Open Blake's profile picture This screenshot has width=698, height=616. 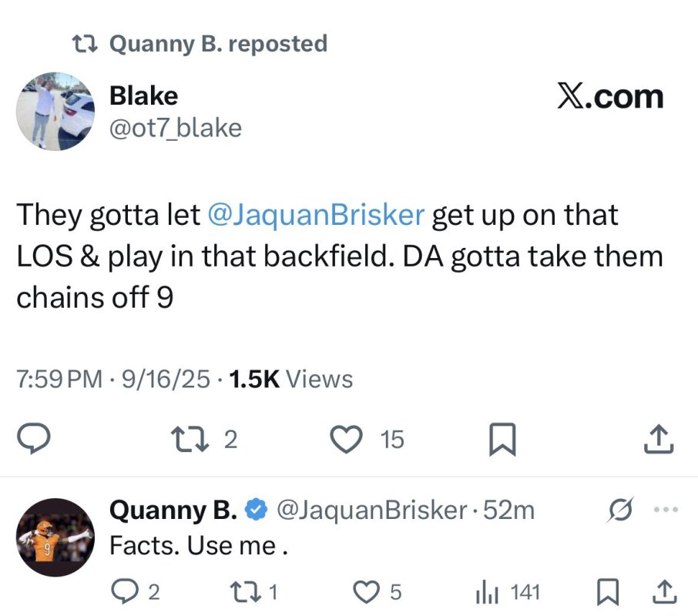[55, 111]
